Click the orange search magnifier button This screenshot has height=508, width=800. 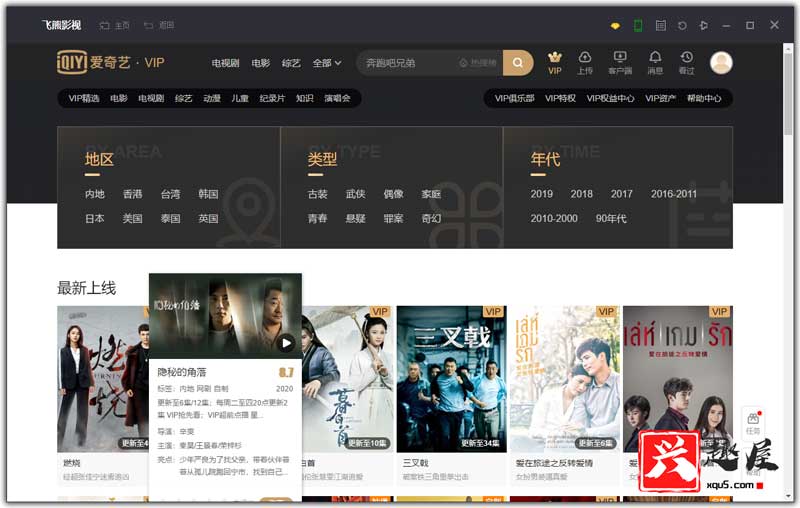coord(518,63)
